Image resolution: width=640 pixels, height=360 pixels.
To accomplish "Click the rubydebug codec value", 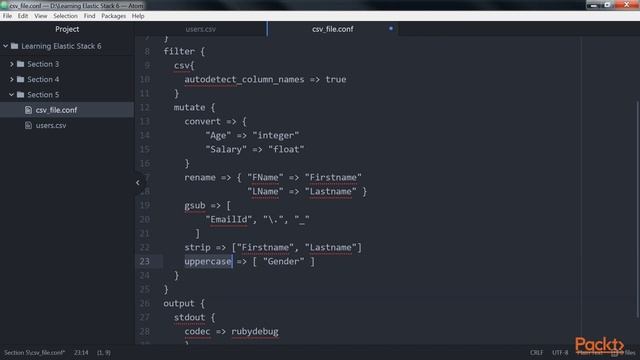I will (255, 331).
